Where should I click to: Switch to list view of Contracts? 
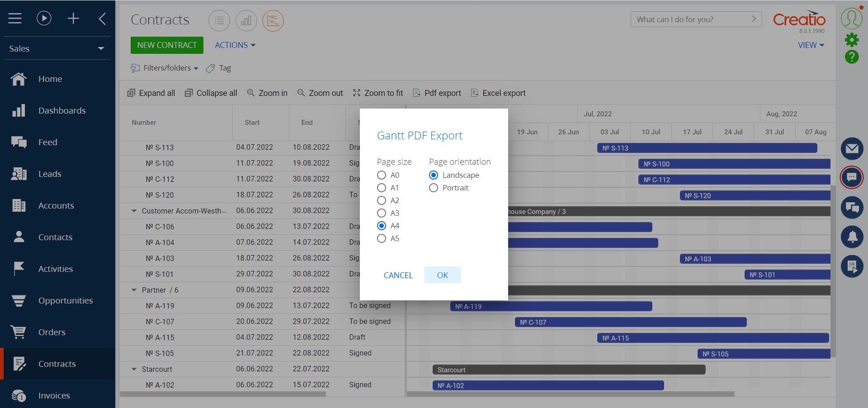click(219, 20)
